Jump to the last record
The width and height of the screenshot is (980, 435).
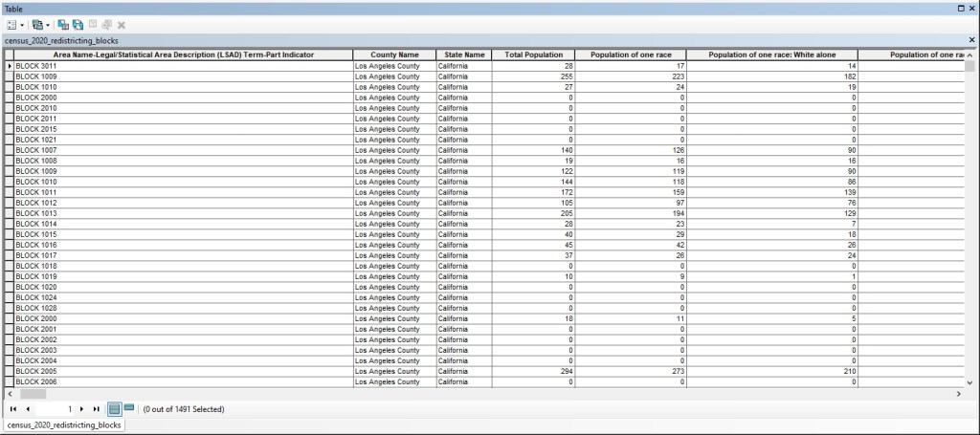click(97, 409)
